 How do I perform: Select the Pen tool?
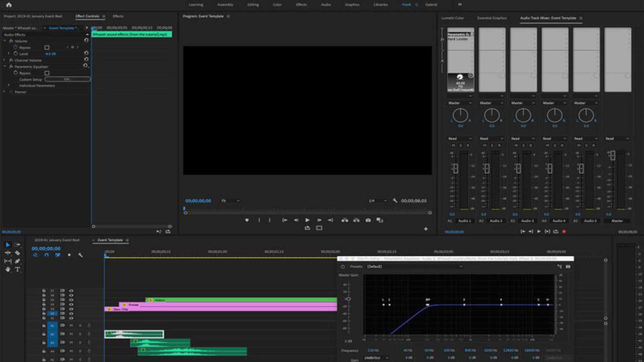coord(17,261)
